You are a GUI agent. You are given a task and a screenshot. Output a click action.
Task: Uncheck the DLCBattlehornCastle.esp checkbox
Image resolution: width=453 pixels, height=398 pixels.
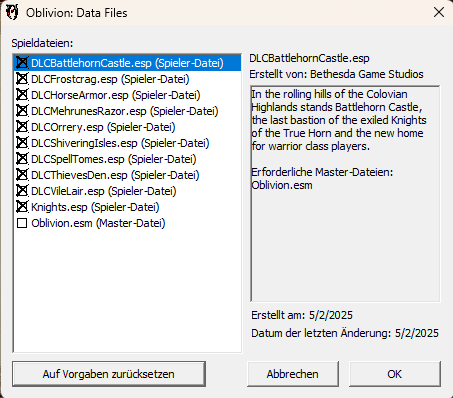[22, 63]
